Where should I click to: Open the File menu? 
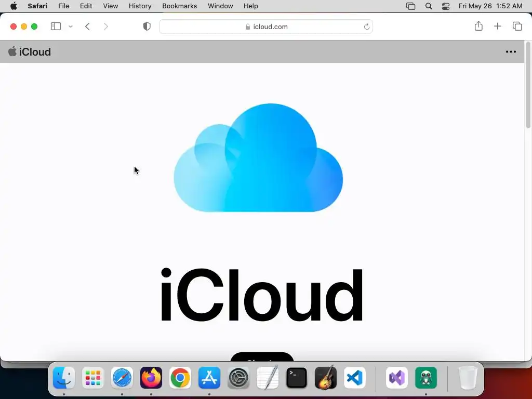point(63,6)
